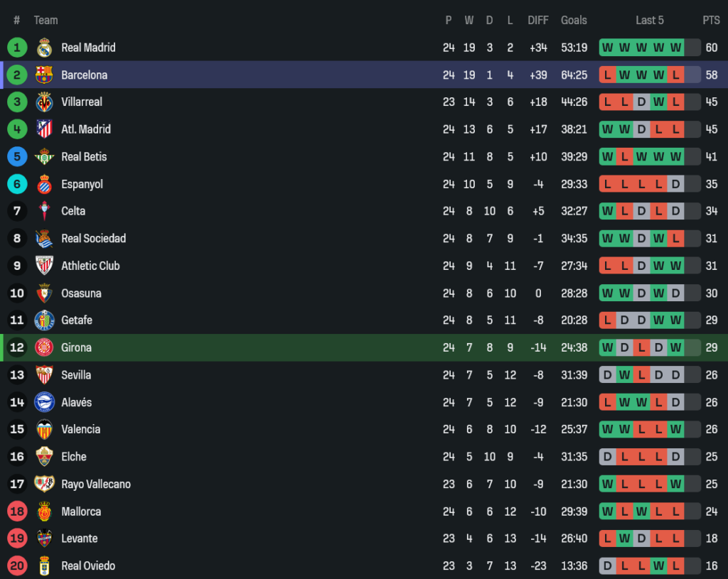The image size is (728, 579).
Task: Click the Goals column header
Action: coord(574,20)
